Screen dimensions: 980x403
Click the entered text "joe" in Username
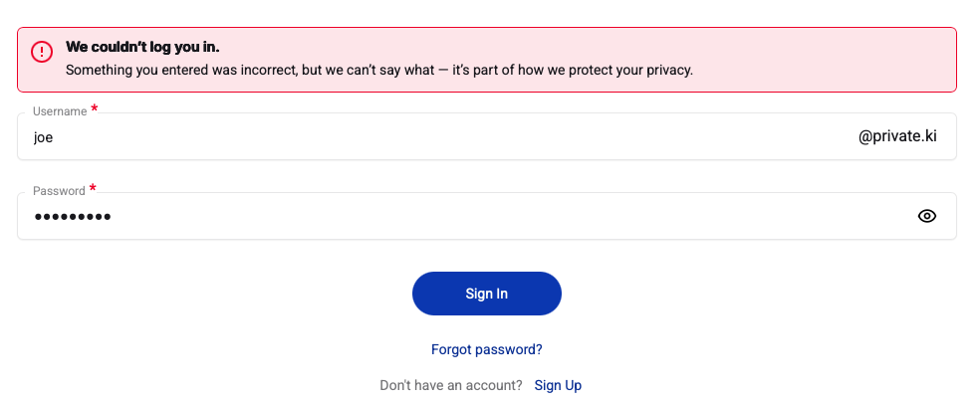43,137
